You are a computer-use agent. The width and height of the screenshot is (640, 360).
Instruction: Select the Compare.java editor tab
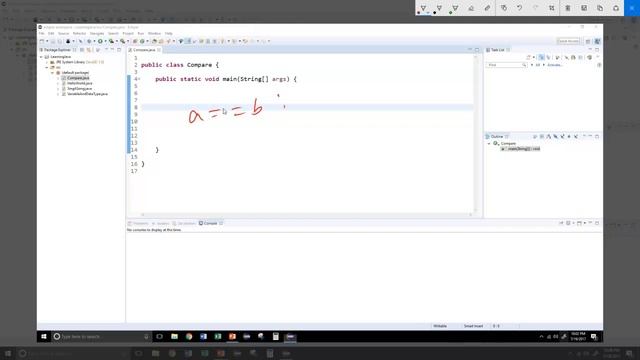(144, 50)
